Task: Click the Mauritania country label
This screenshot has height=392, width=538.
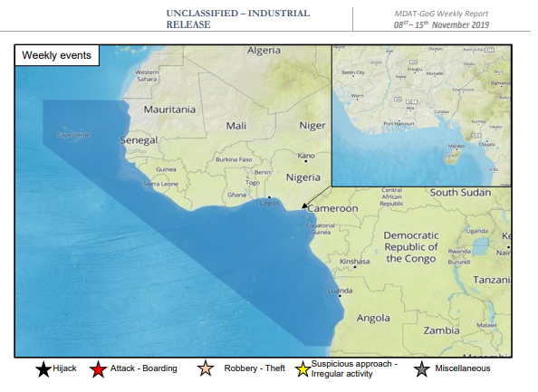Action: point(169,110)
